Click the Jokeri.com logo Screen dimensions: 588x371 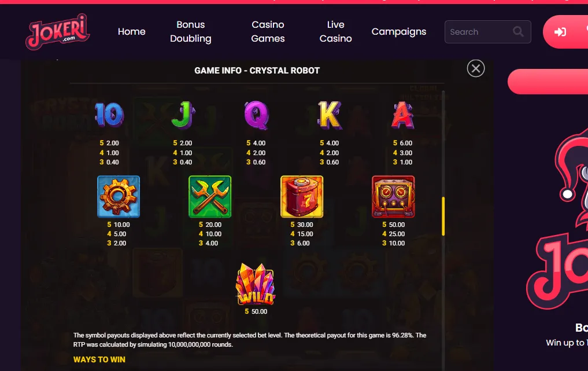(x=58, y=31)
